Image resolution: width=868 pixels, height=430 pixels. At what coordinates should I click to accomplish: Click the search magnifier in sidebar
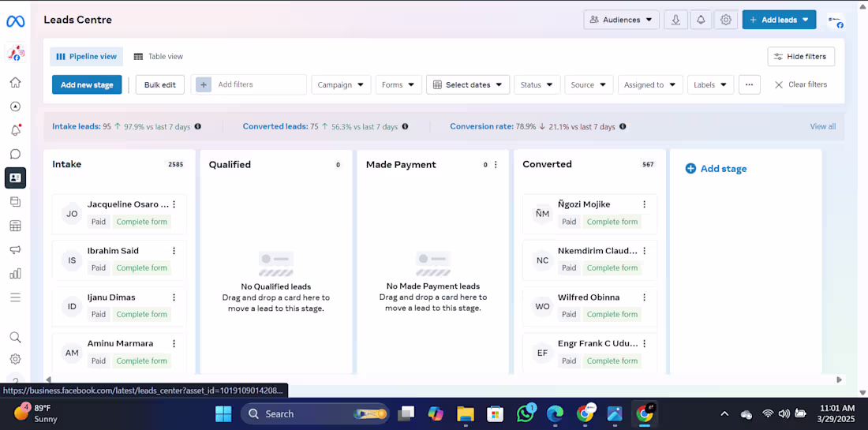point(16,337)
